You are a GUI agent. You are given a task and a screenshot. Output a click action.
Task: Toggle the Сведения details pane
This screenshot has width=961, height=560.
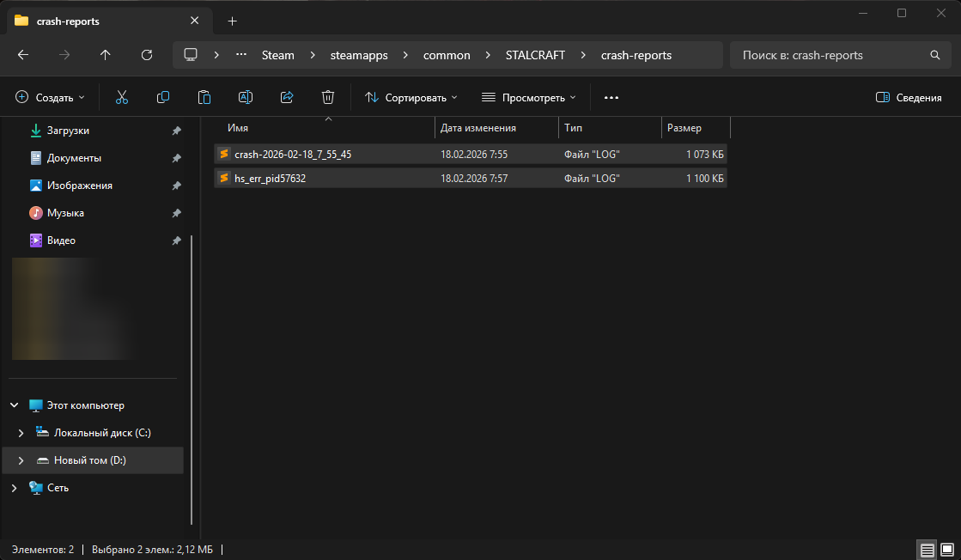click(x=909, y=98)
